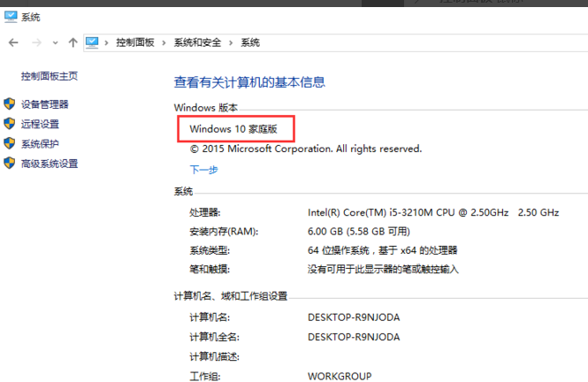
Task: Open the 设备管理器 link
Action: 45,104
